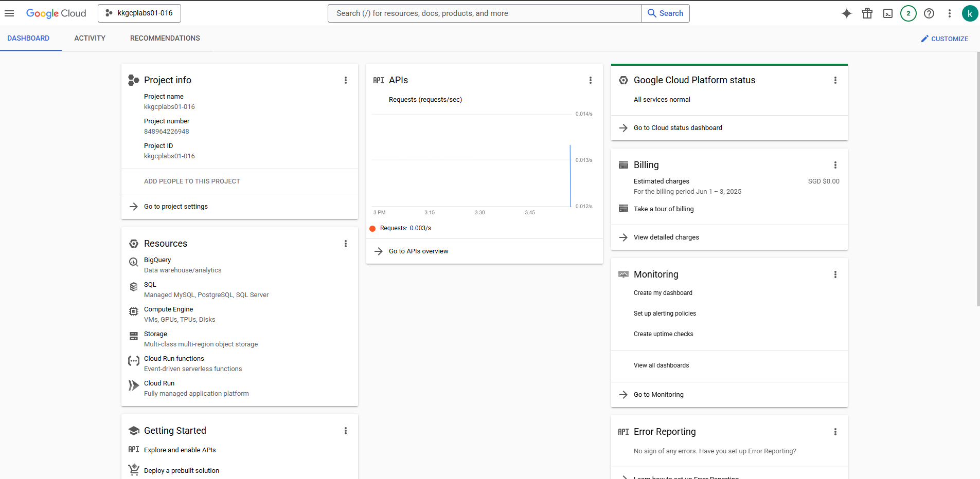Click Go to project settings link
Image resolution: width=980 pixels, height=479 pixels.
click(176, 207)
